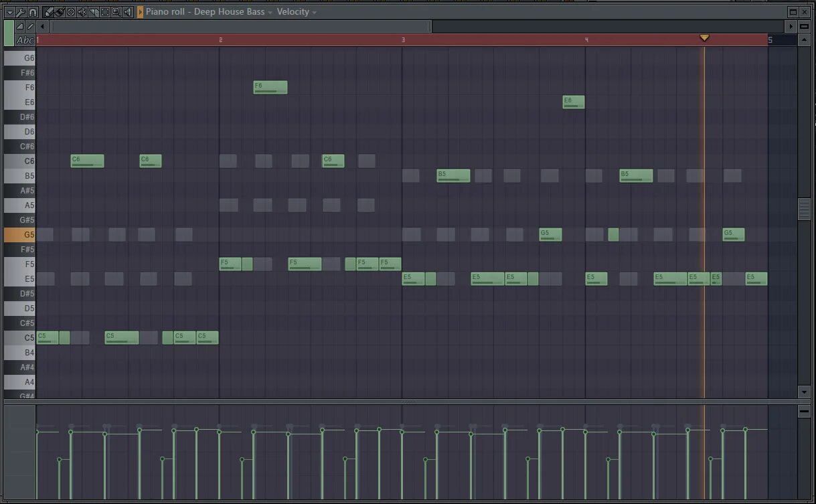The width and height of the screenshot is (816, 504).
Task: Click the horizontal scrollbar thumb
Action: (x=241, y=26)
